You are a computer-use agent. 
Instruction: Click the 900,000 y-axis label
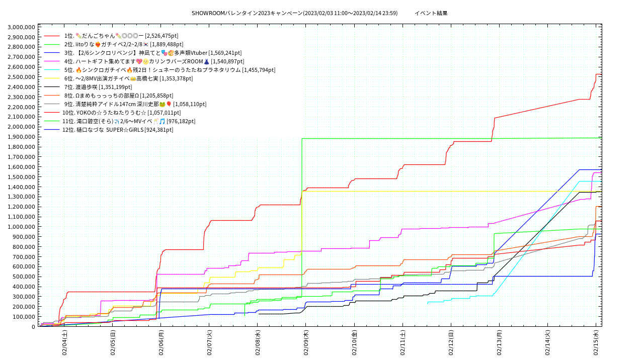(x=25, y=237)
